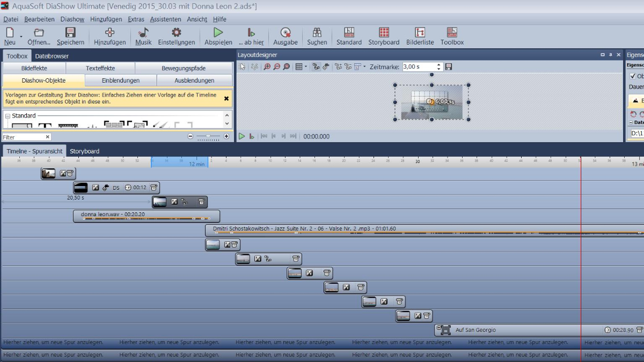Select the Einblendungen tab

[121, 80]
